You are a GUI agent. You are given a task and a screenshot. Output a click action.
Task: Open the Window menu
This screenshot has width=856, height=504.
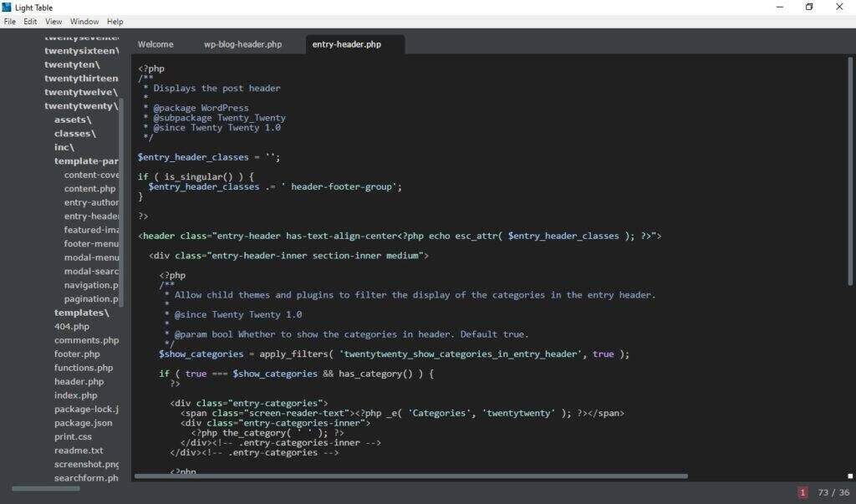84,22
